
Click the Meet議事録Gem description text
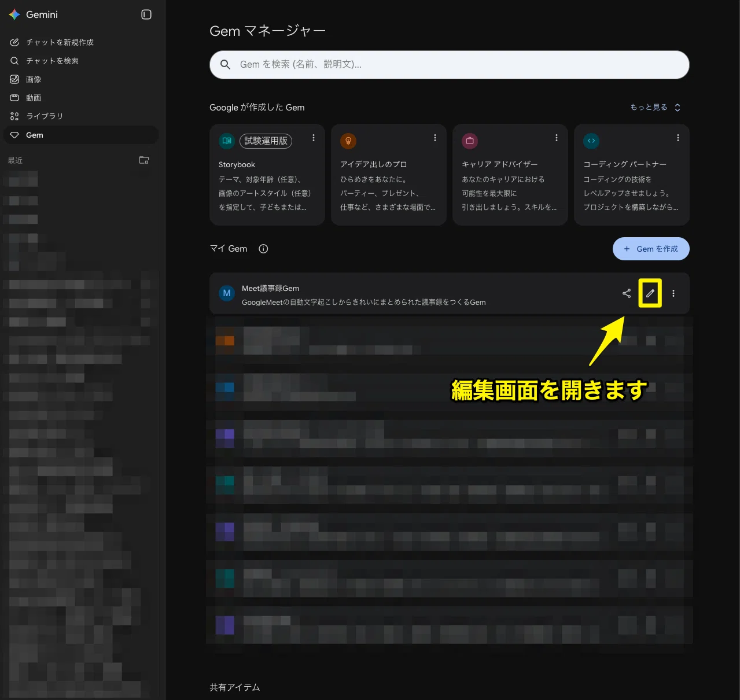[364, 302]
